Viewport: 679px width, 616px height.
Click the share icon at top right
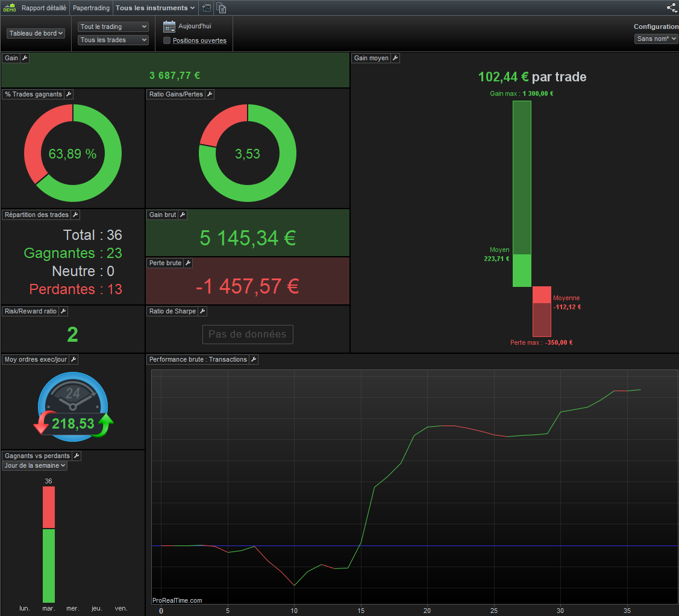[x=672, y=8]
